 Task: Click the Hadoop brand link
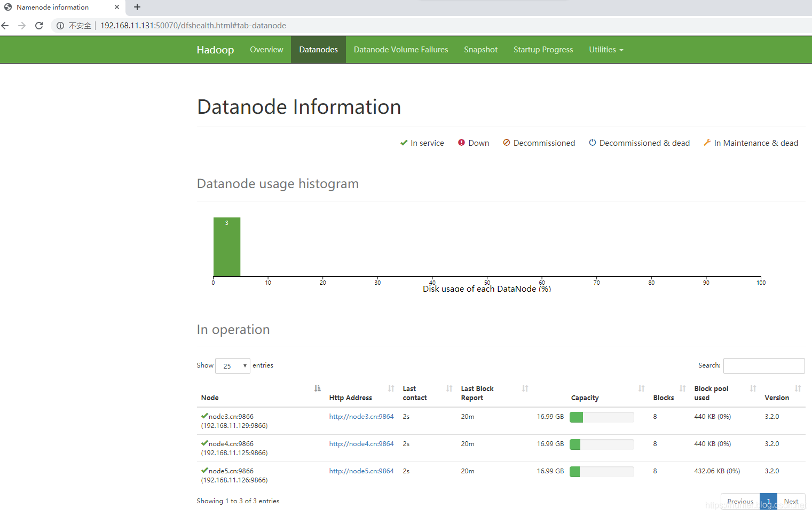tap(215, 50)
